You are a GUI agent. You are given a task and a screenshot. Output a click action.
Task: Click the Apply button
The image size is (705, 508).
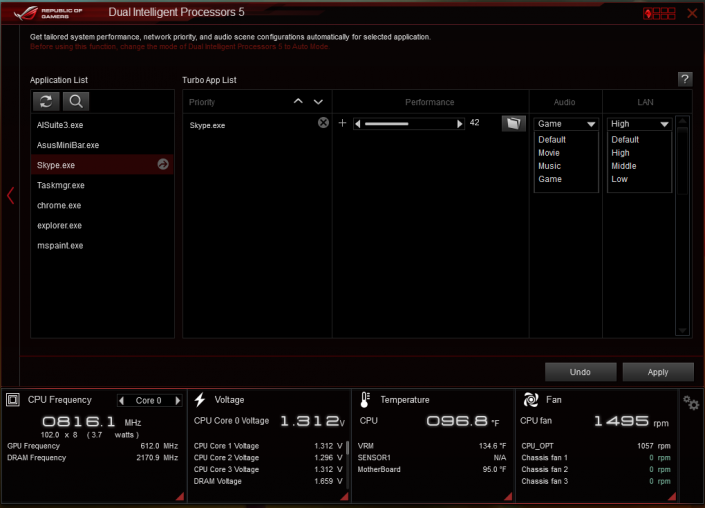coord(658,372)
